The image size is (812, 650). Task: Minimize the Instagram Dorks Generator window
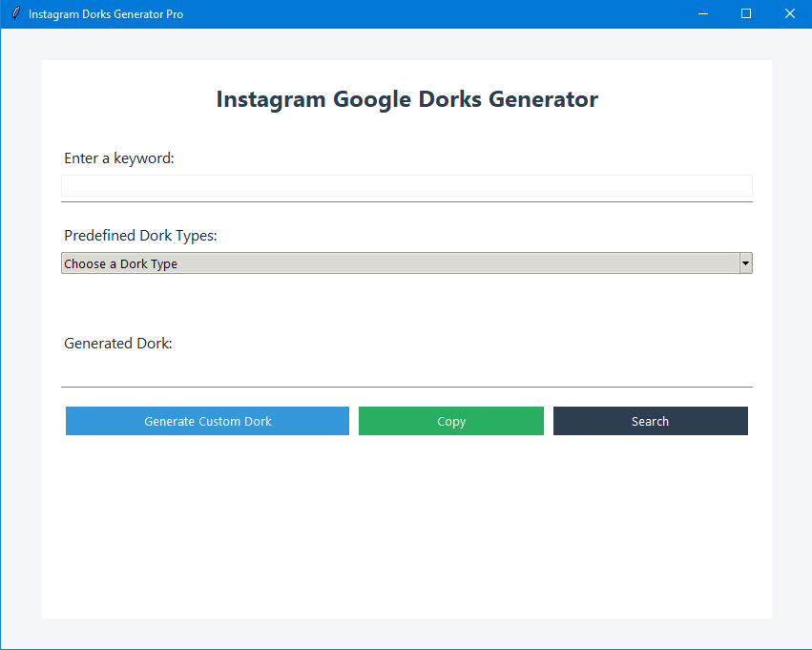[x=702, y=14]
